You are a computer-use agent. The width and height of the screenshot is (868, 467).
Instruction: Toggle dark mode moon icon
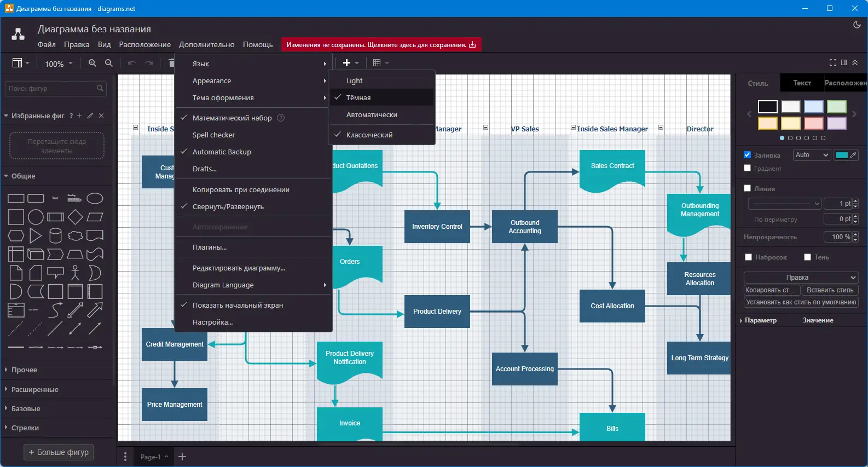click(857, 25)
